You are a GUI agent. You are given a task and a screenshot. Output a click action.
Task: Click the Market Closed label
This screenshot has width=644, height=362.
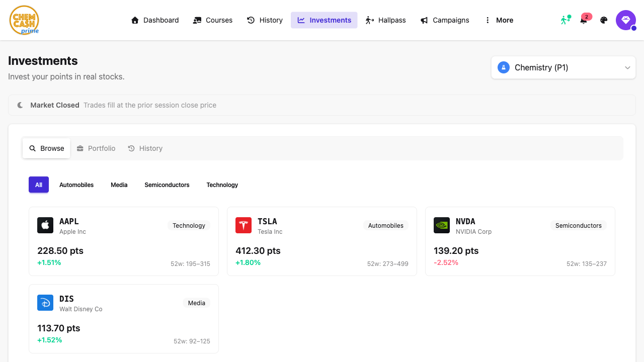55,105
